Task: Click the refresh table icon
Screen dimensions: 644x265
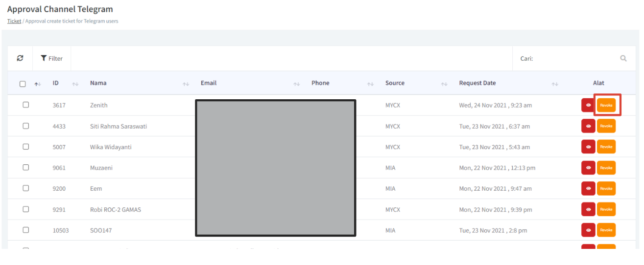Action: 20,58
